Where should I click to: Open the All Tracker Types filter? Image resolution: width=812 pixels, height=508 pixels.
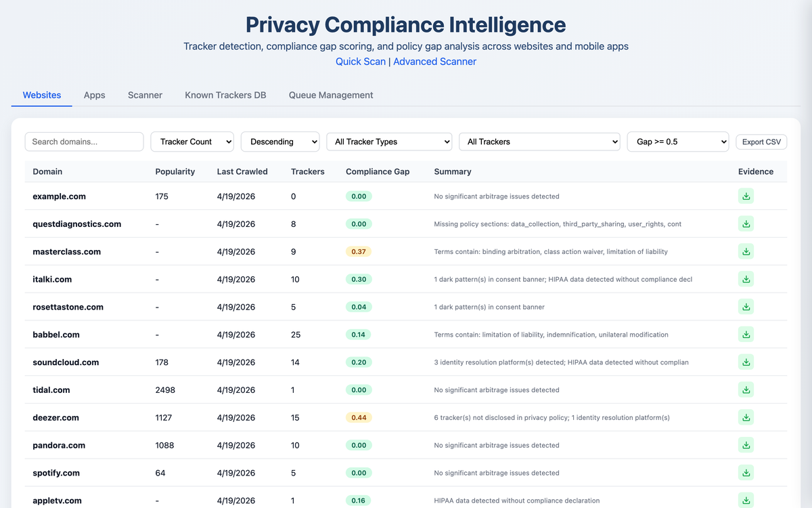click(x=389, y=142)
